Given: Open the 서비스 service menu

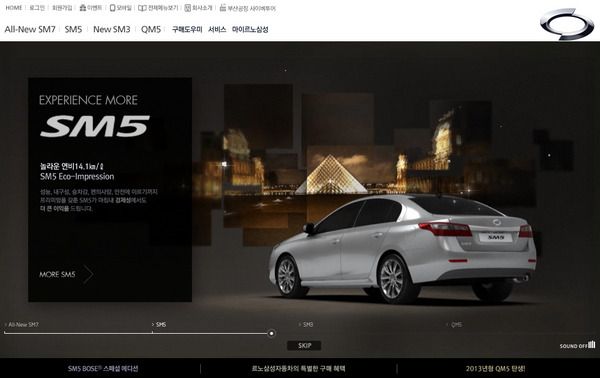Looking at the screenshot, I should click(x=217, y=29).
